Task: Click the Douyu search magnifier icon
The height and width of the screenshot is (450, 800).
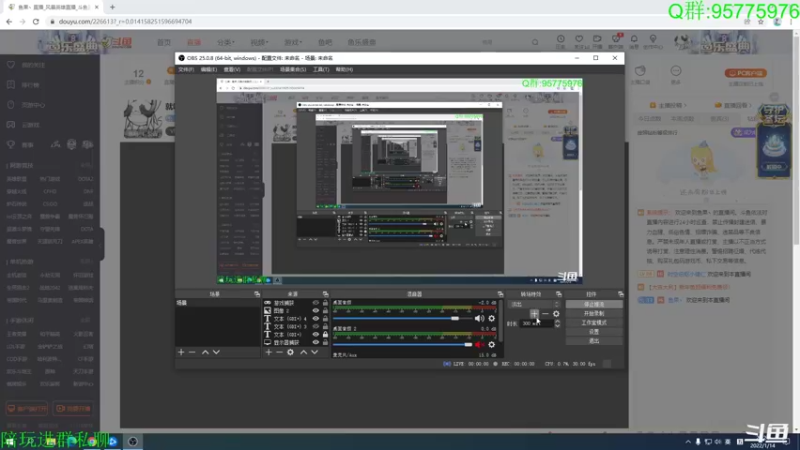Action: (x=535, y=42)
